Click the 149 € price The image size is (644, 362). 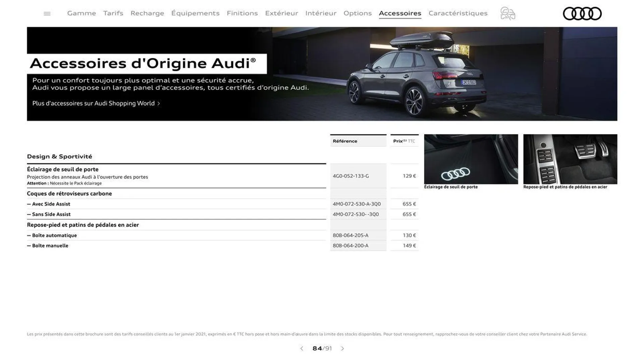tap(409, 246)
